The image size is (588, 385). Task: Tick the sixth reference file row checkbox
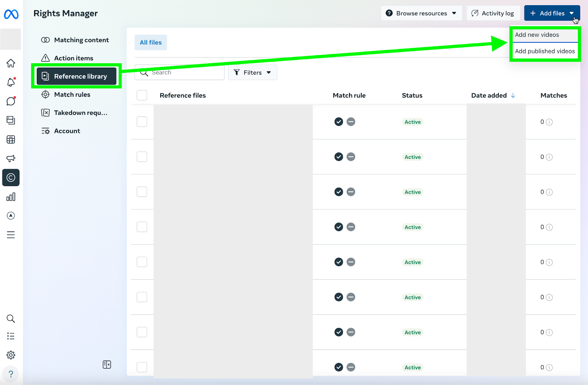[142, 297]
